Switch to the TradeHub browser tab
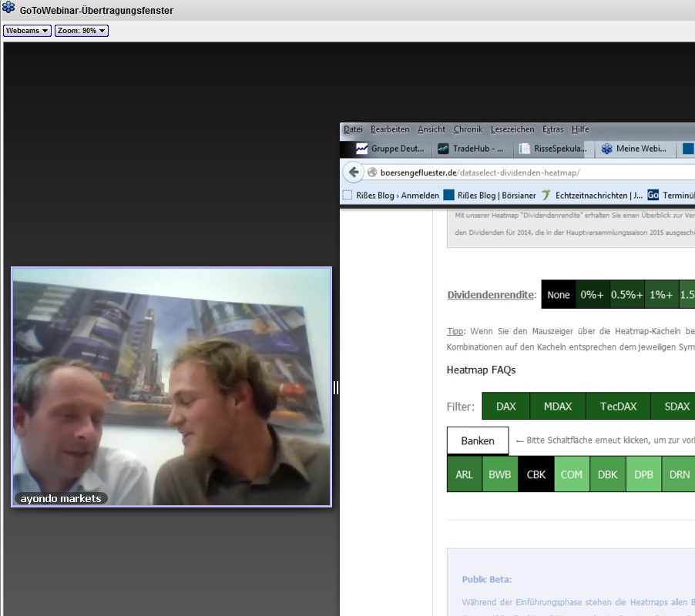The height and width of the screenshot is (616, 695). (x=470, y=149)
